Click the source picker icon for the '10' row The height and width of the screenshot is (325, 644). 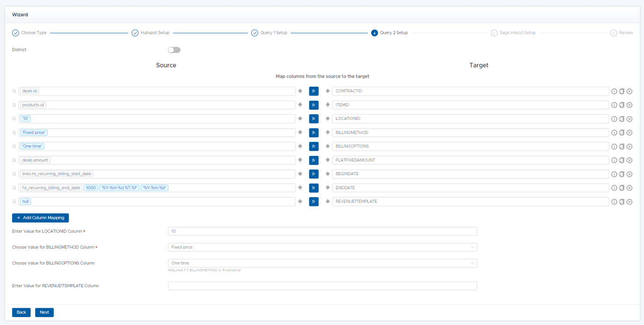[x=300, y=118]
